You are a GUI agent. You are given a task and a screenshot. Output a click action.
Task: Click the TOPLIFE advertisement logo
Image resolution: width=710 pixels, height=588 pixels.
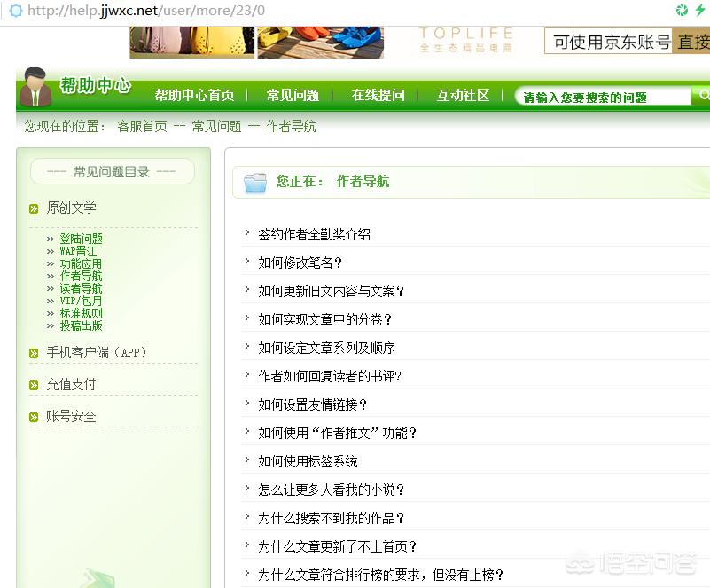tap(466, 40)
